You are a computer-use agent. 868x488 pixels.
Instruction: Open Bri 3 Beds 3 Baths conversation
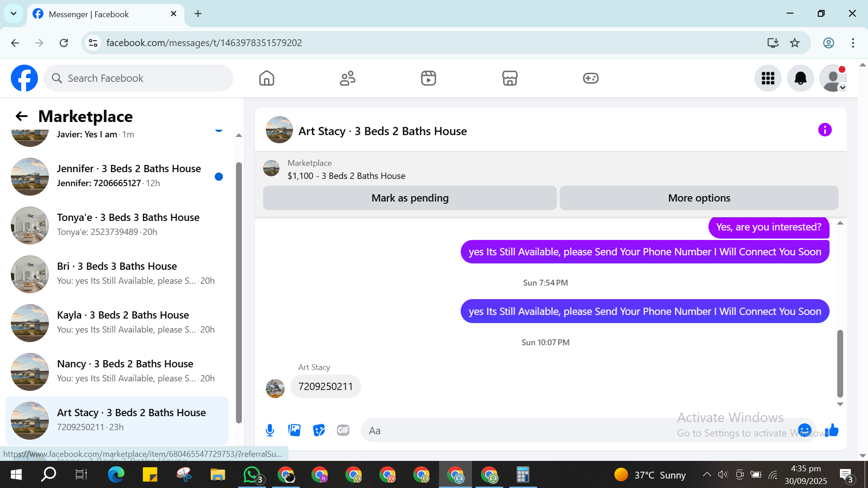pyautogui.click(x=117, y=274)
